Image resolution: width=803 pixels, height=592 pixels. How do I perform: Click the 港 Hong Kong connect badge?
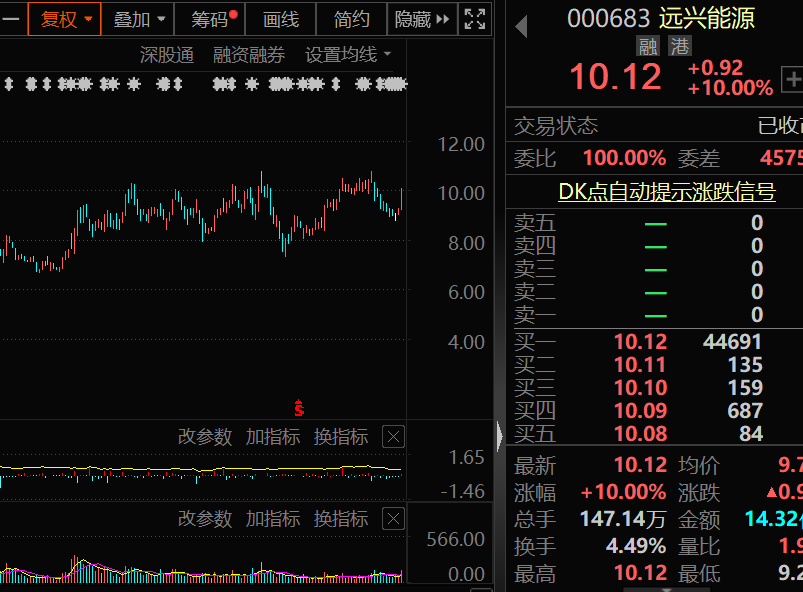click(x=680, y=46)
